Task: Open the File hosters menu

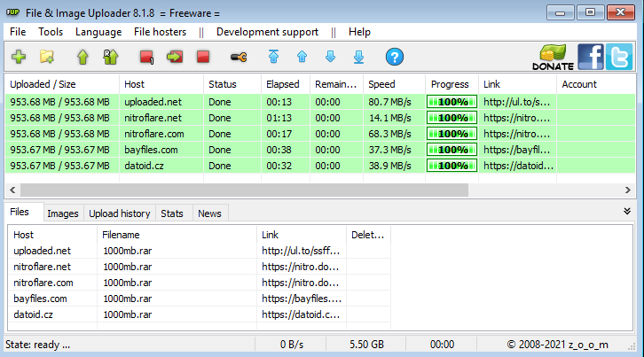Action: [160, 32]
